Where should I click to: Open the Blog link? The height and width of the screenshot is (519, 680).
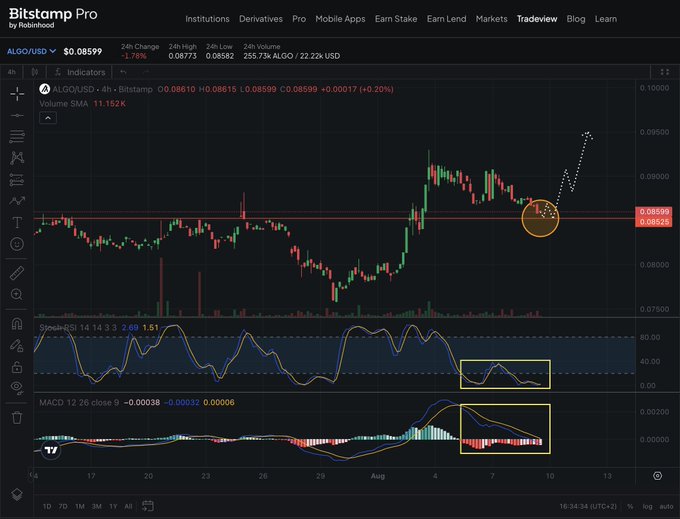576,19
